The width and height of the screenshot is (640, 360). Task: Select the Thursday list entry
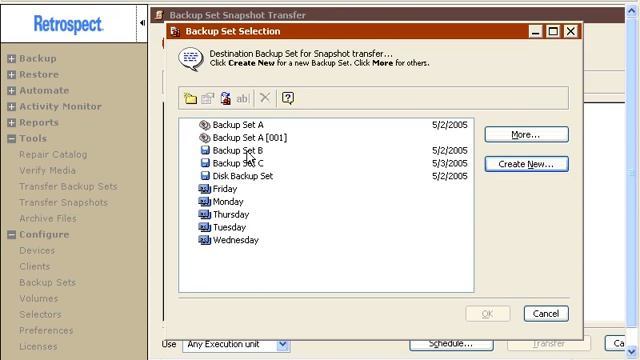(231, 214)
